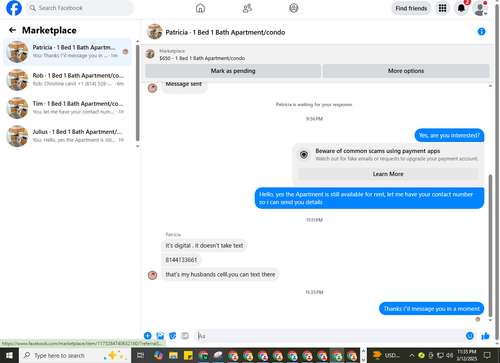This screenshot has width=500, height=363.
Task: Open the taskbar clock showing 11:35 PM
Action: 467,355
